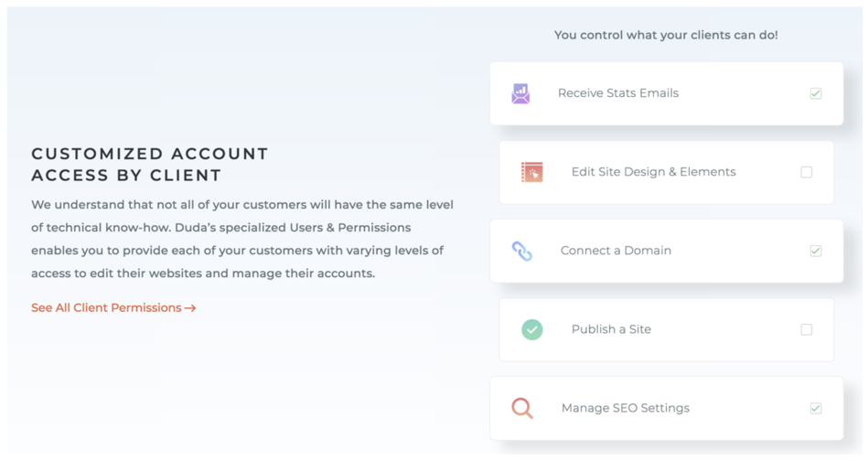Uncheck the Receive Stats Emails checkbox
The image size is (868, 461).
[x=816, y=93]
